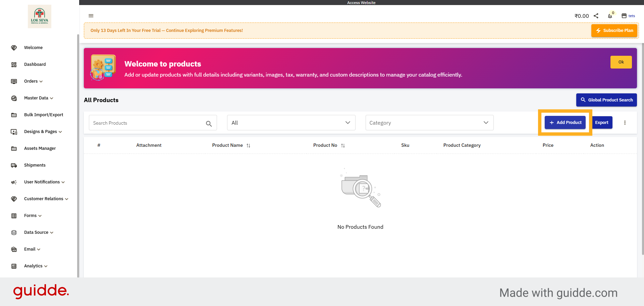
Task: Expand the Forms menu chevron
Action: point(40,216)
